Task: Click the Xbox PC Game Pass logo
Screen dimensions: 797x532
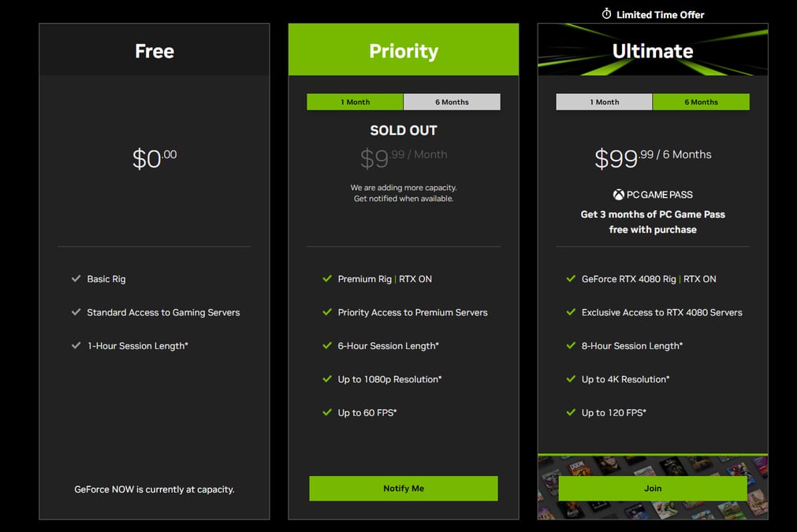Action: coord(653,195)
